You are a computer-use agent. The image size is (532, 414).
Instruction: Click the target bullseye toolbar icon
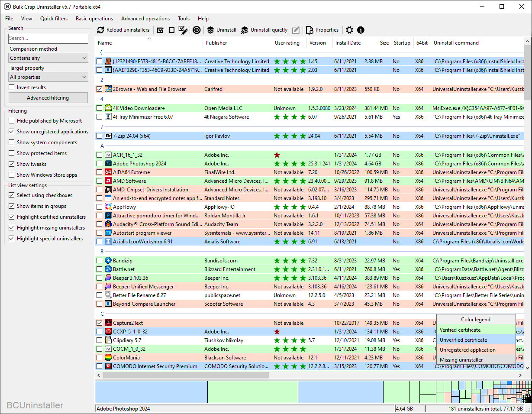[197, 30]
